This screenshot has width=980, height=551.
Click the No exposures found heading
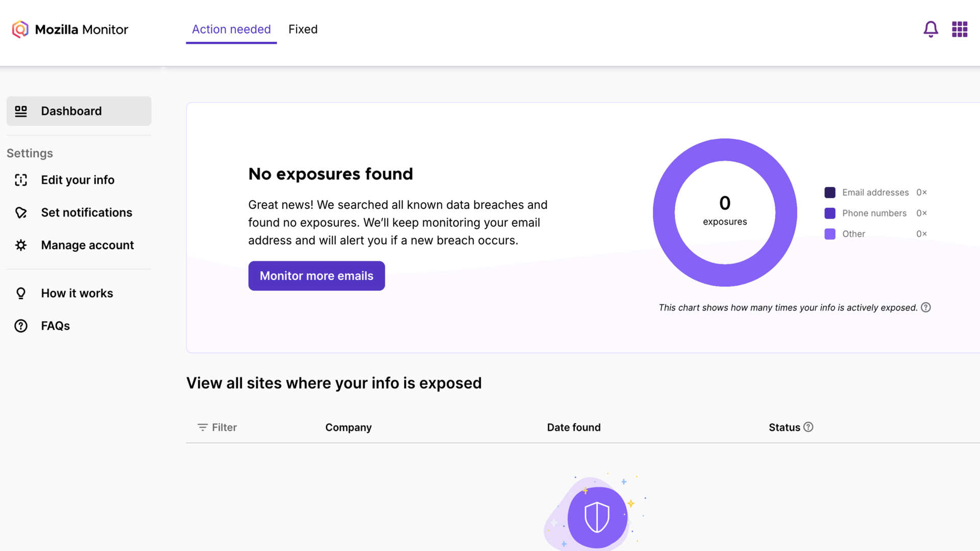(x=331, y=174)
